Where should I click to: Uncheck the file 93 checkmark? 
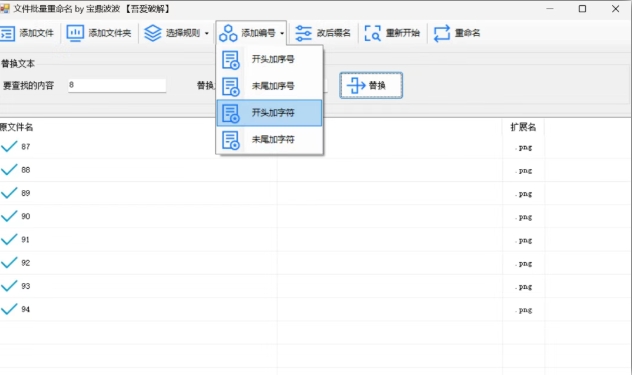pyautogui.click(x=9, y=286)
